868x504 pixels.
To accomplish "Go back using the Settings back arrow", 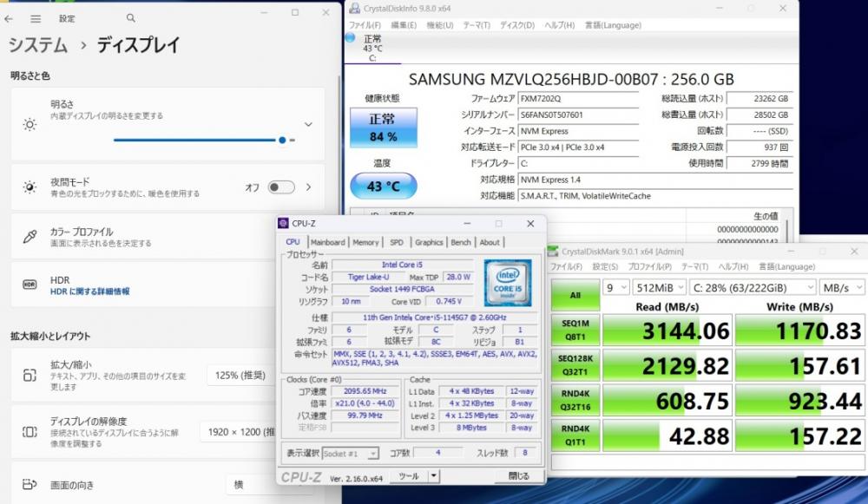I will tap(9, 18).
